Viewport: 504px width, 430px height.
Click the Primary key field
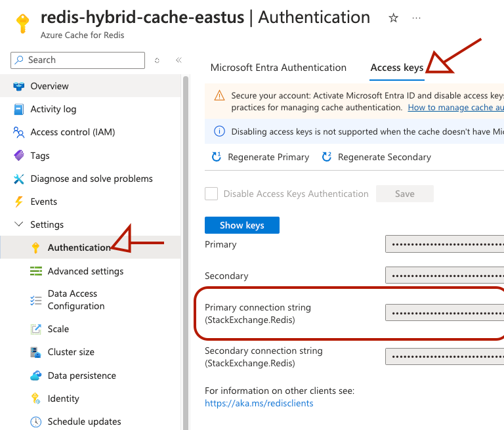pos(444,244)
